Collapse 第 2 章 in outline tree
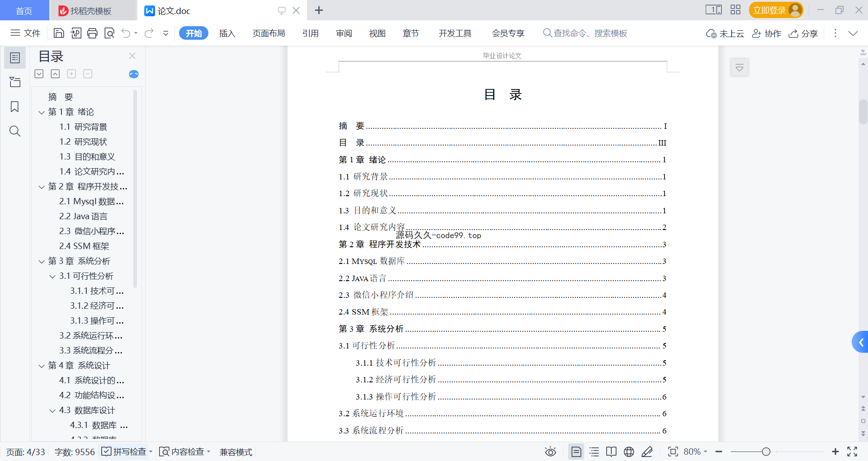The height and width of the screenshot is (461, 868). 42,187
